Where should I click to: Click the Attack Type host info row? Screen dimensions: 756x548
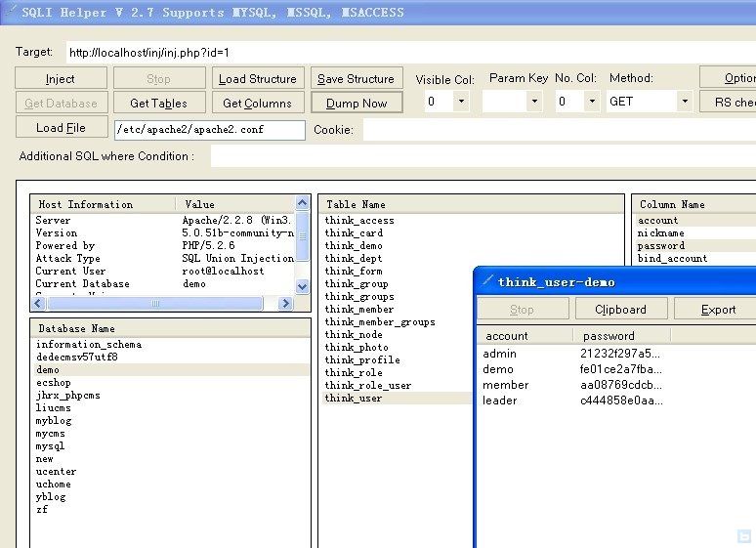[163, 259]
